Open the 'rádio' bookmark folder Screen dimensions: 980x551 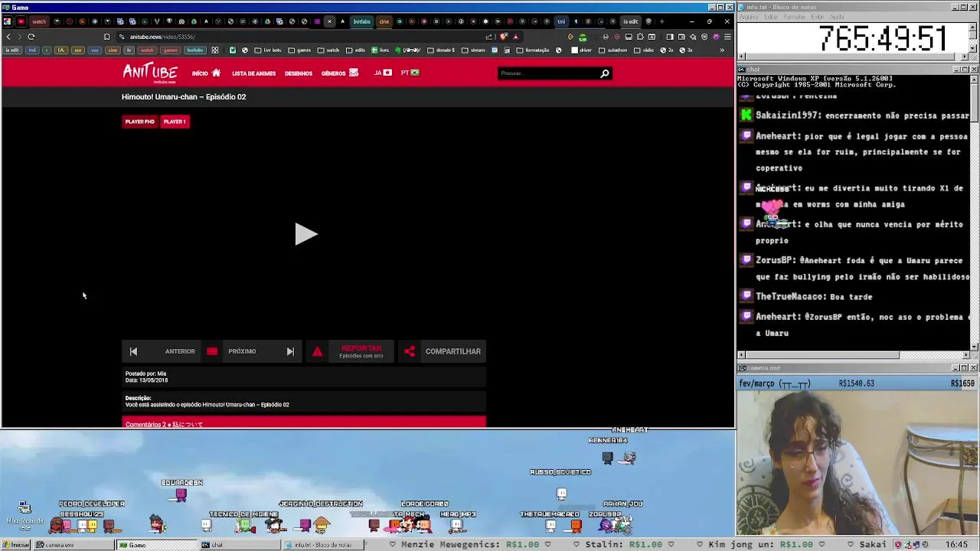(x=643, y=51)
